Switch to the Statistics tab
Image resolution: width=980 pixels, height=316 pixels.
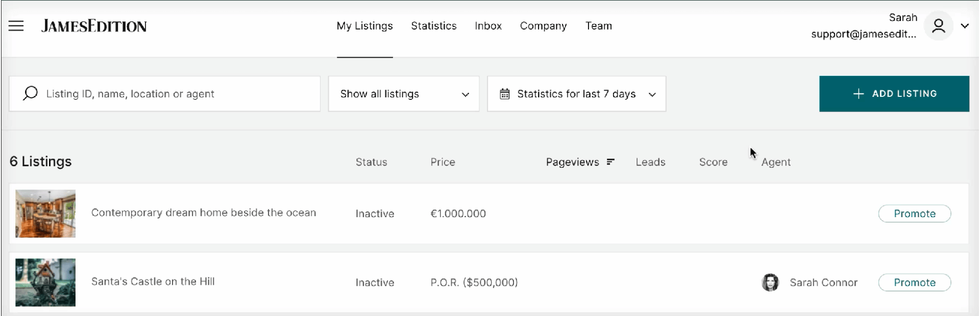coord(434,26)
